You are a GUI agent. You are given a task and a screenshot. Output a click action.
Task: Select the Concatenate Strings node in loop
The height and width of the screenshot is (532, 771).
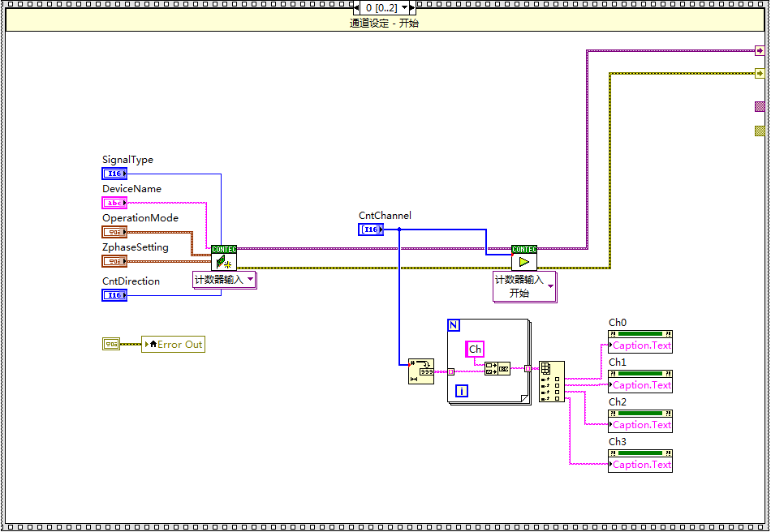[x=497, y=369]
